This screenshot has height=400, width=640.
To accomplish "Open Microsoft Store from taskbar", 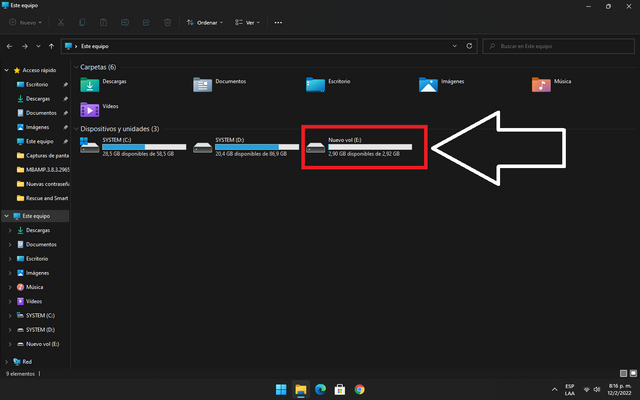I will (x=340, y=389).
